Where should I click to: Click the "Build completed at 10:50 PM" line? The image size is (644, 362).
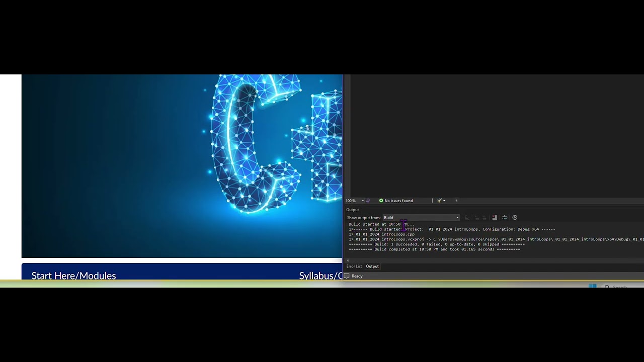(434, 249)
